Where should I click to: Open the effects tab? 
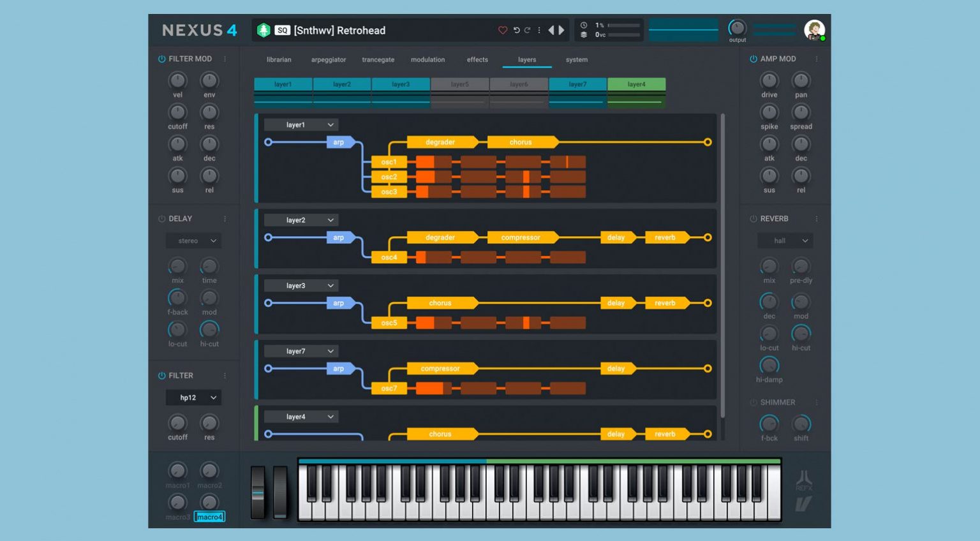tap(477, 59)
